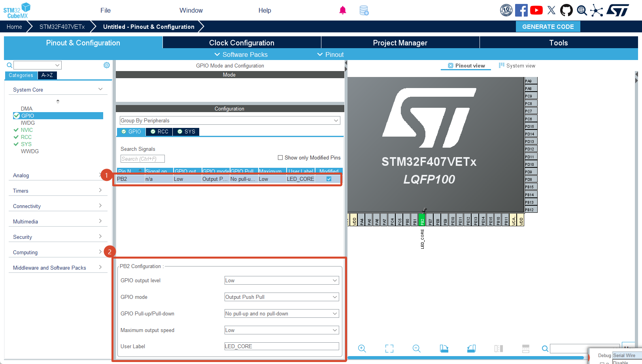Fit the chip view to window
642x364 pixels.
point(389,349)
